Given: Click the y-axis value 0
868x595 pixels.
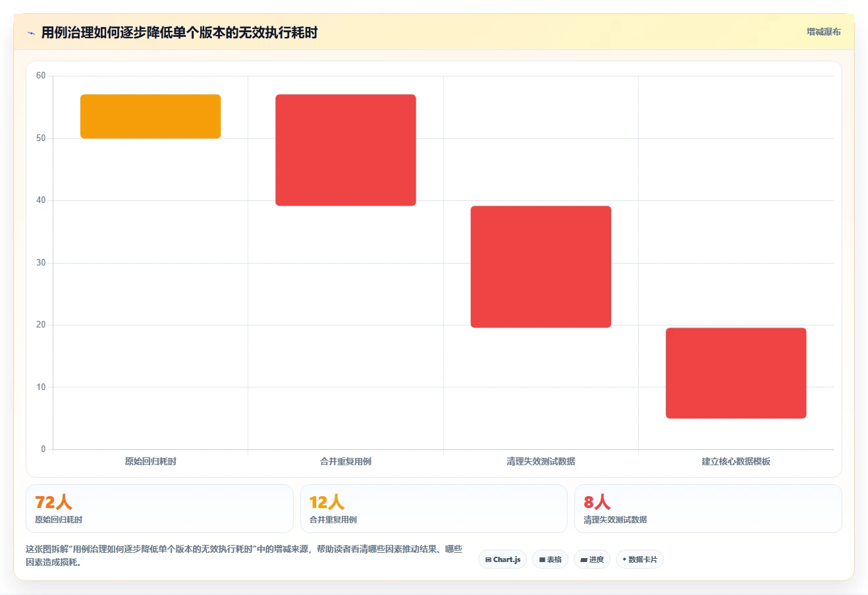Looking at the screenshot, I should coord(43,449).
